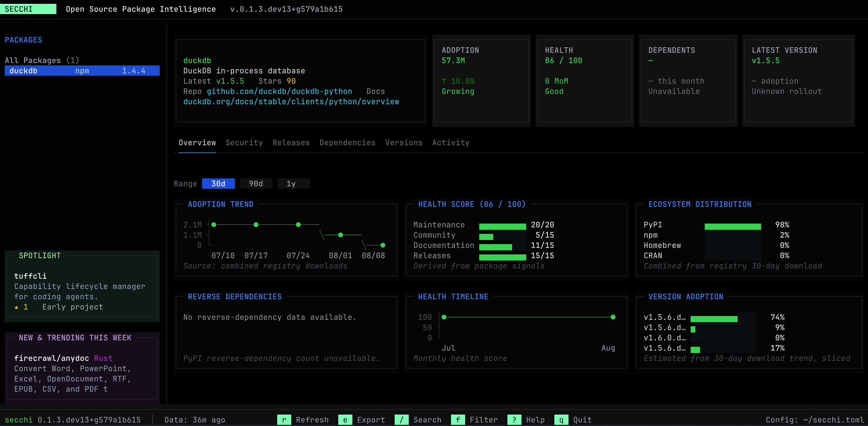Click the ADOPTION 57.3M stat card
The height and width of the screenshot is (426, 868).
481,81
